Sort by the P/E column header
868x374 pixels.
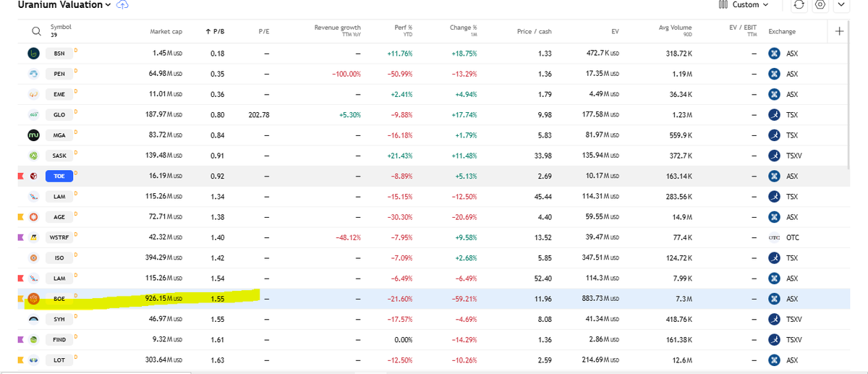tap(264, 32)
